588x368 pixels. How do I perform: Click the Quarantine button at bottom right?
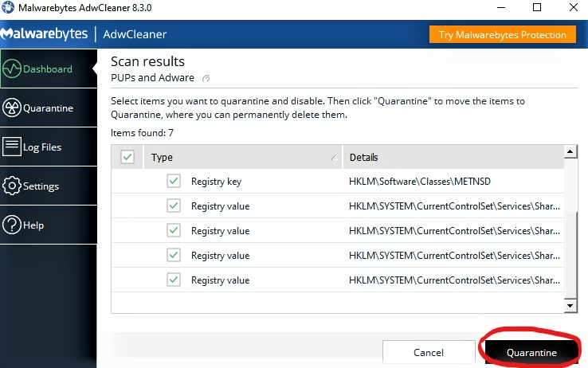tap(531, 352)
